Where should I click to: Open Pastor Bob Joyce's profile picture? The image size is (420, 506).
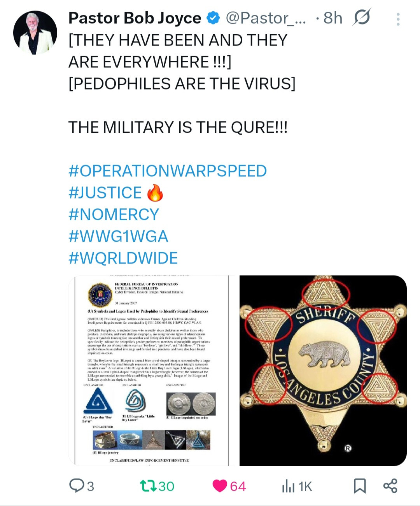coord(35,33)
